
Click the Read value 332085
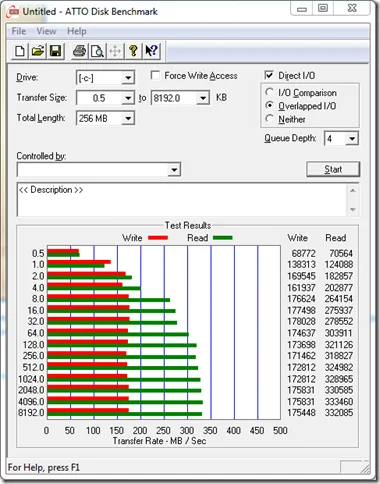click(339, 413)
